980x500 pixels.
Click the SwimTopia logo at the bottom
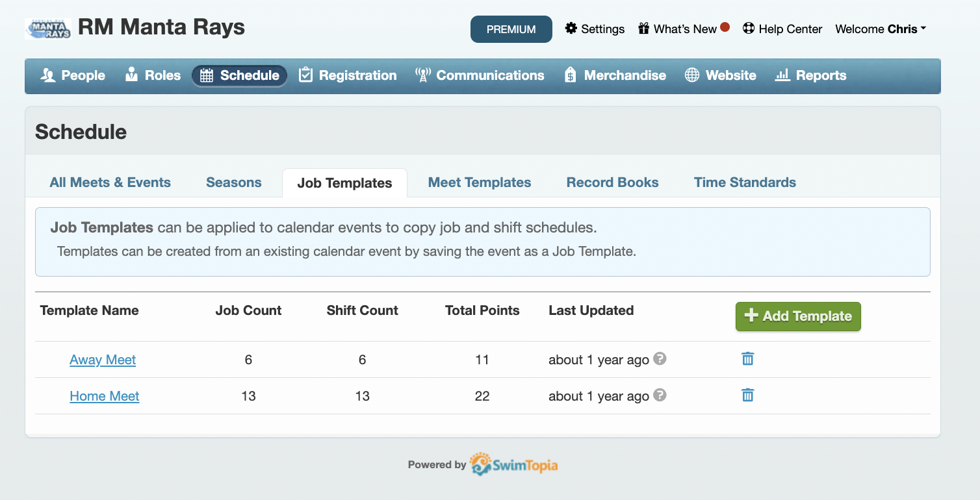click(x=513, y=464)
